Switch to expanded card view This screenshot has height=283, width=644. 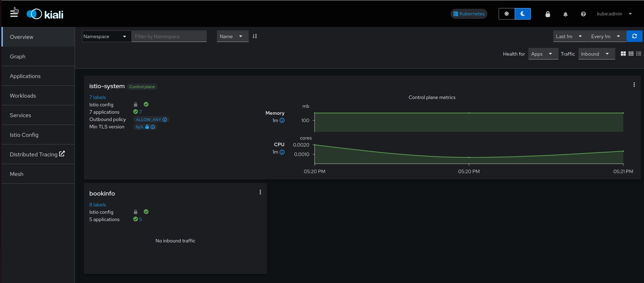[623, 54]
